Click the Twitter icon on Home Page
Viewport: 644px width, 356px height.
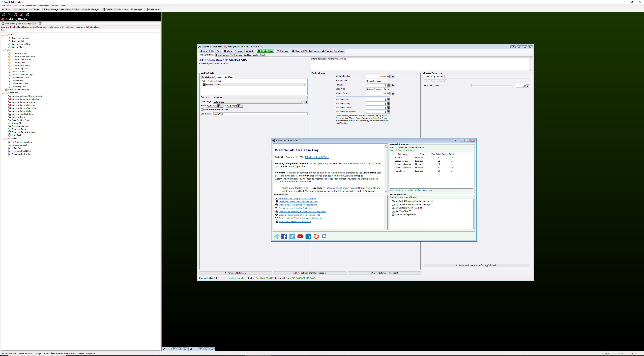(292, 236)
